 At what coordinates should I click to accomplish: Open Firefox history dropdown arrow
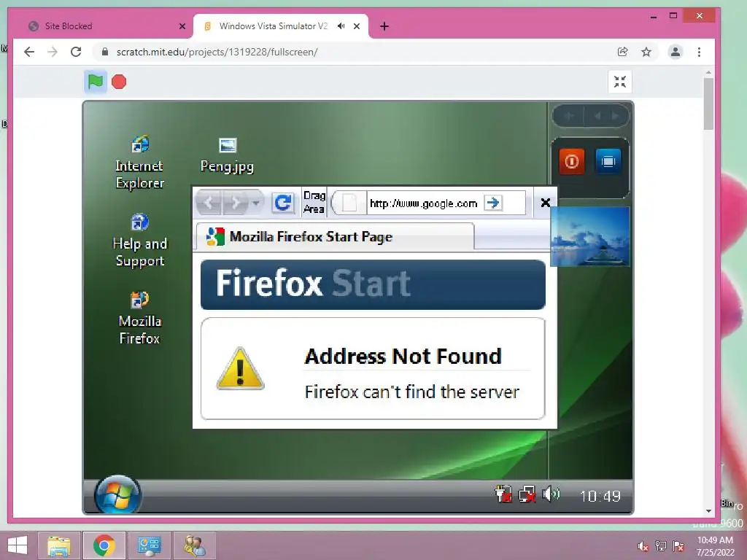coord(256,203)
